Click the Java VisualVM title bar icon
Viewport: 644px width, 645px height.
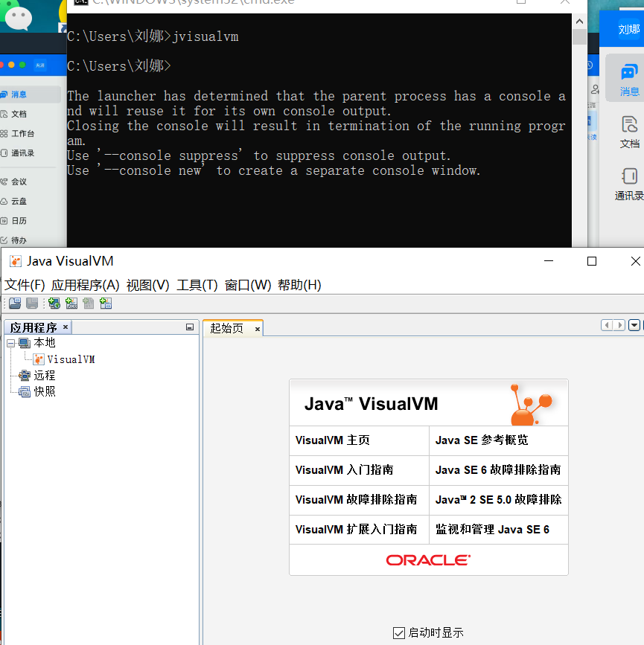[16, 261]
